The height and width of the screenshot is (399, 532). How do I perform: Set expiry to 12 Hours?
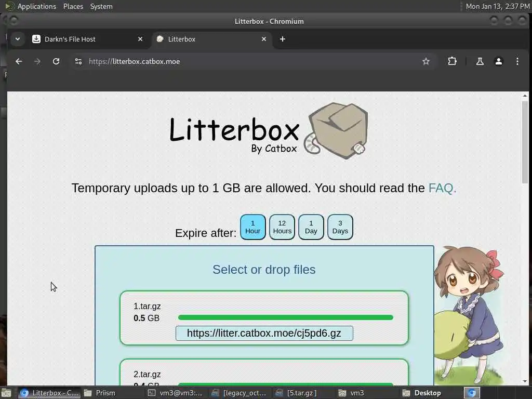coord(282,227)
